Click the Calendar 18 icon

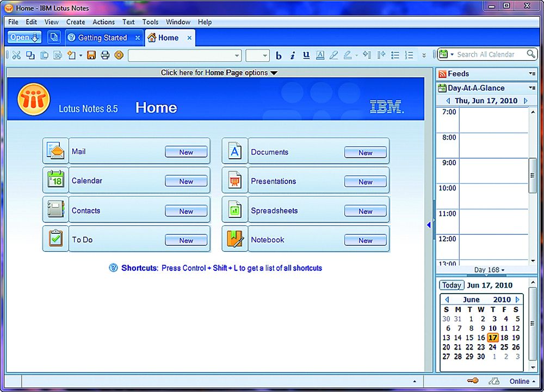pos(55,180)
